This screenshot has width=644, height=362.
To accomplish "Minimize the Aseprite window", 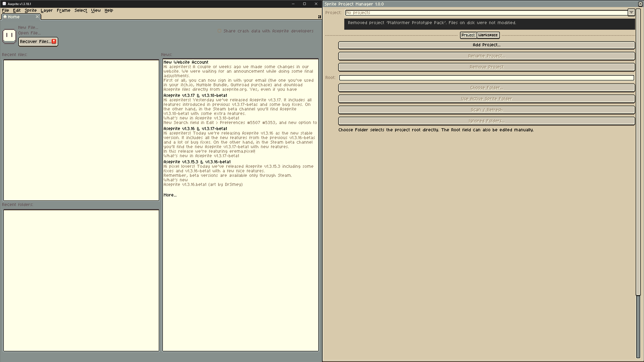I will (x=293, y=4).
